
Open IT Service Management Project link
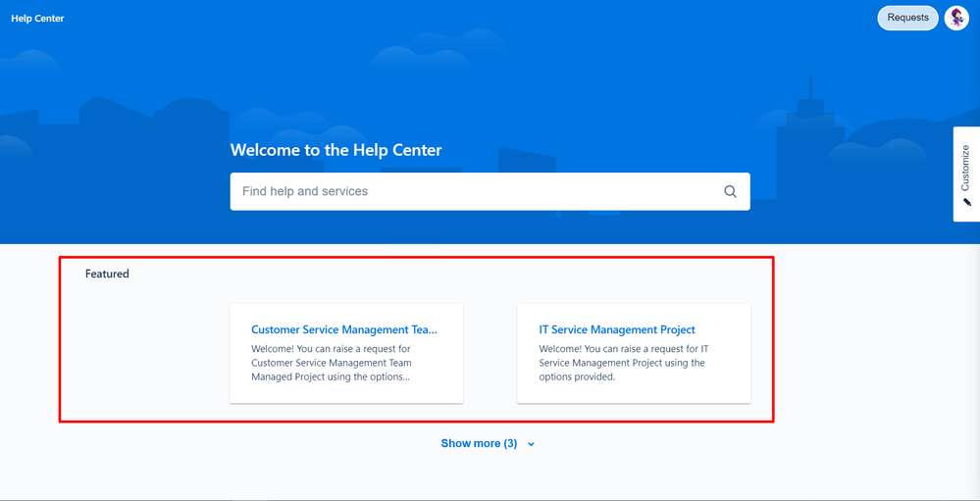[617, 329]
